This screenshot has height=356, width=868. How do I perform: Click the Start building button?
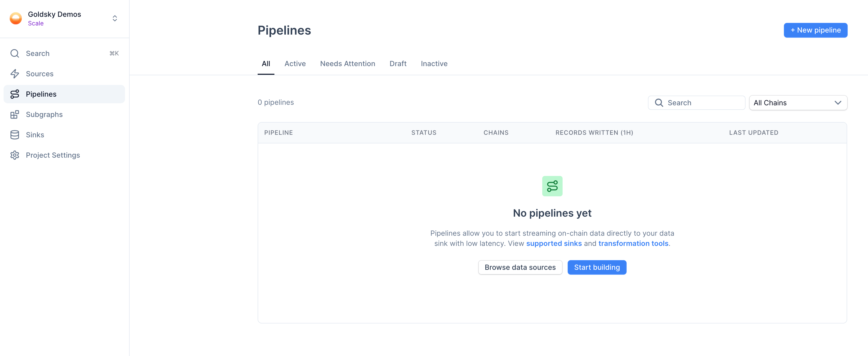click(596, 267)
